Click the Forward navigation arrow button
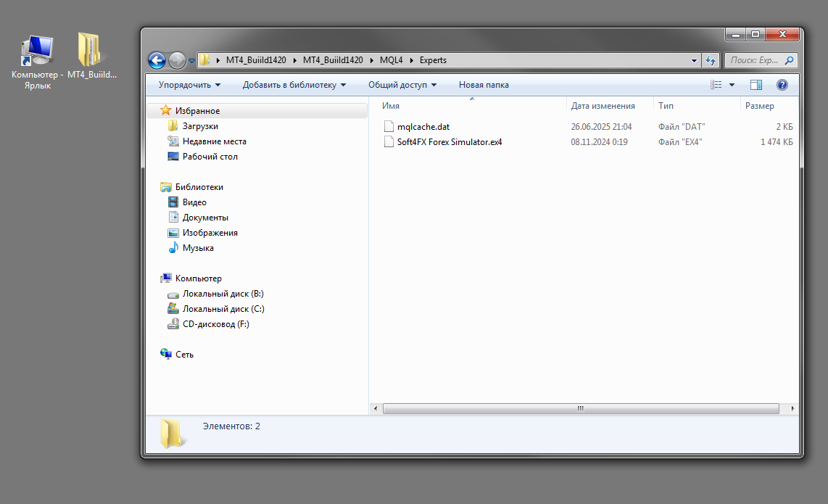828x504 pixels. (x=178, y=61)
